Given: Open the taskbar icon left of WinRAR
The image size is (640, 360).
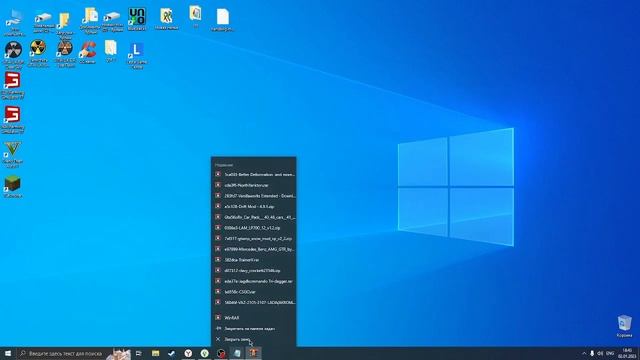Looking at the screenshot, I should (237, 353).
